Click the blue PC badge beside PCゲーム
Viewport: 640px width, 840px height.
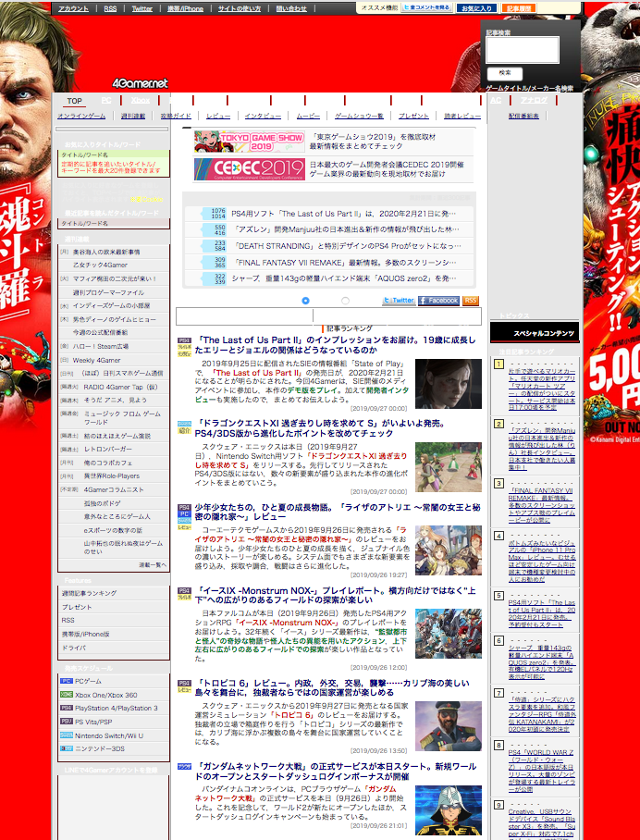(x=67, y=681)
